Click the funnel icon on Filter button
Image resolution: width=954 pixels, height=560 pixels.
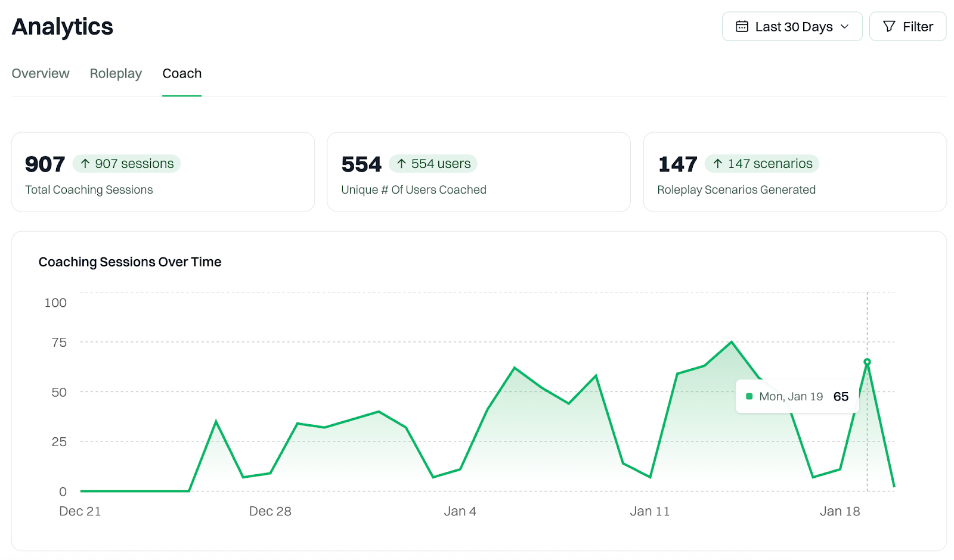coord(889,26)
